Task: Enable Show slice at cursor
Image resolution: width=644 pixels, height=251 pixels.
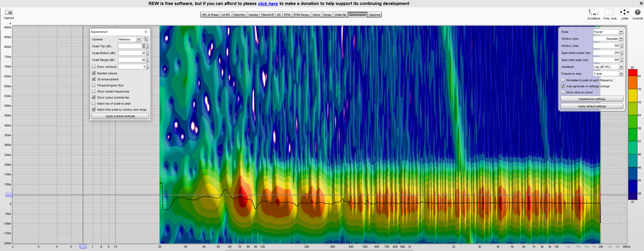Action: click(x=563, y=92)
